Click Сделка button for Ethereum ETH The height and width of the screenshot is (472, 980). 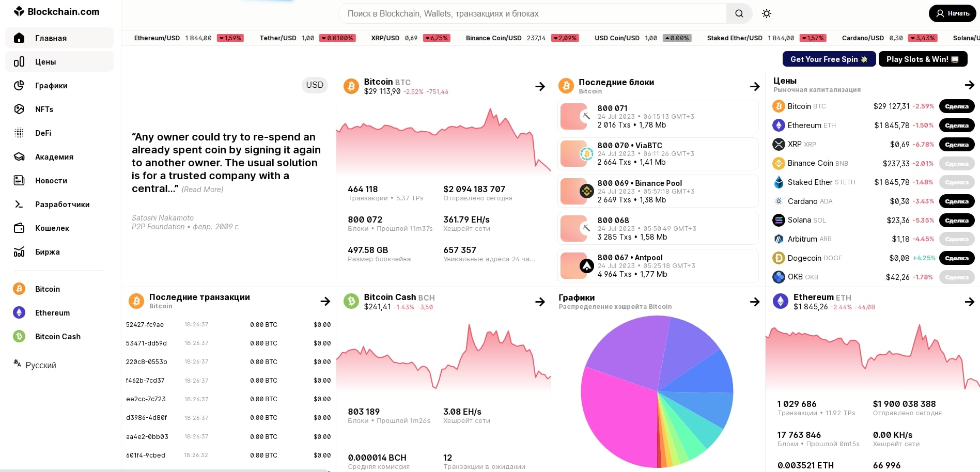coord(957,125)
